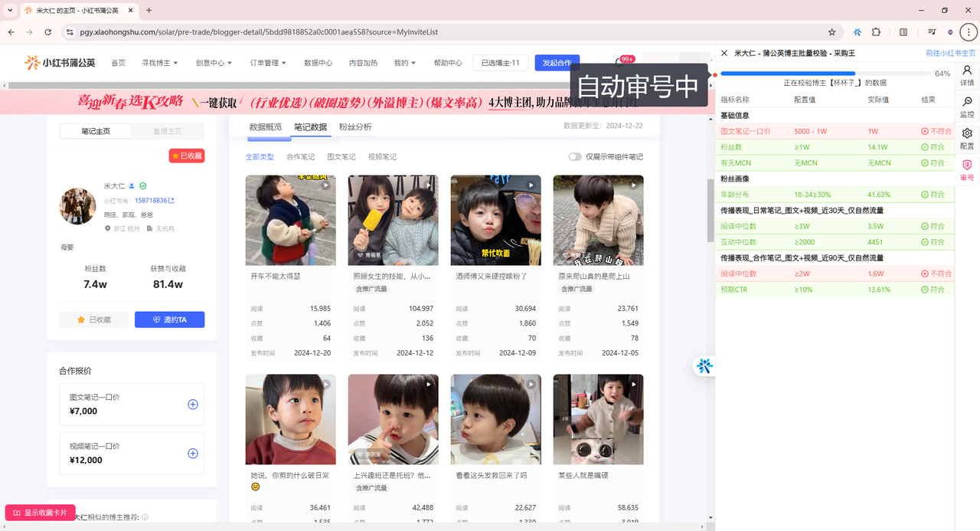Screen dimensions: 980x531
Task: Toggle 仅展示带组件笔记 switch
Action: pyautogui.click(x=575, y=157)
